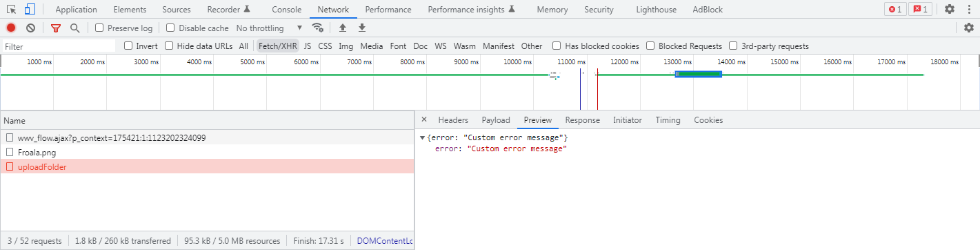The width and height of the screenshot is (980, 250).
Task: Click the Filter text input field
Action: 58,46
